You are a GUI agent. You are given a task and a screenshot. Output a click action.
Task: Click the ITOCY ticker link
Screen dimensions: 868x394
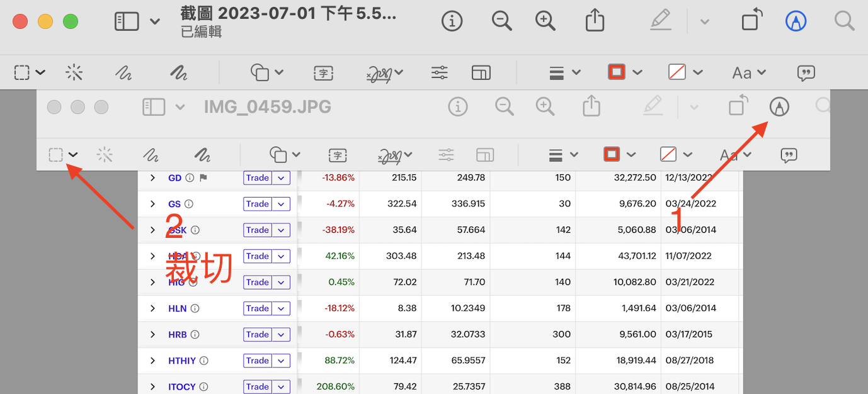(x=182, y=387)
